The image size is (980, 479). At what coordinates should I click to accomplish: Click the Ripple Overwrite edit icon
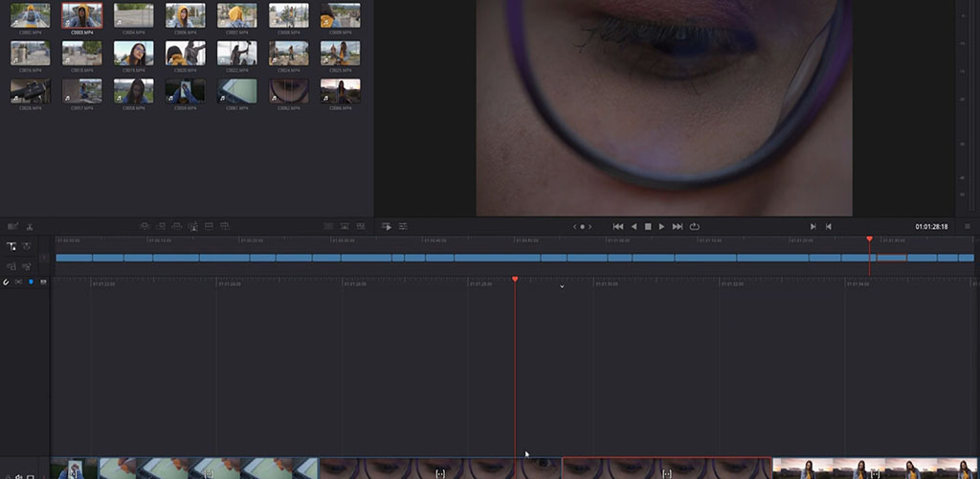[x=176, y=226]
